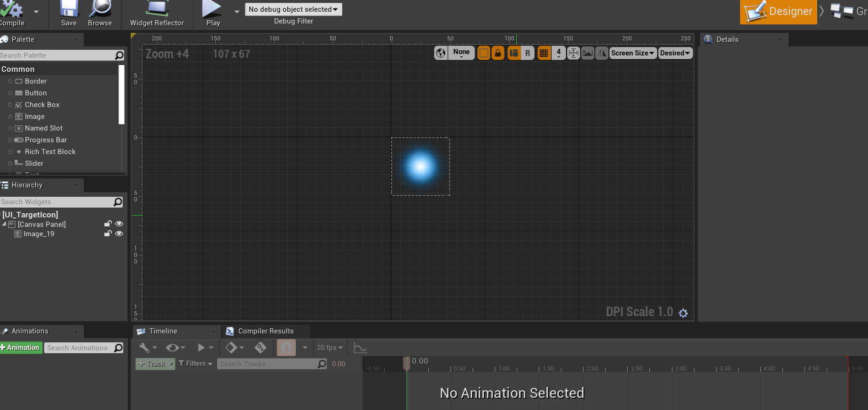Open the 20 fps frame rate dropdown
This screenshot has width=868, height=410.
(330, 348)
